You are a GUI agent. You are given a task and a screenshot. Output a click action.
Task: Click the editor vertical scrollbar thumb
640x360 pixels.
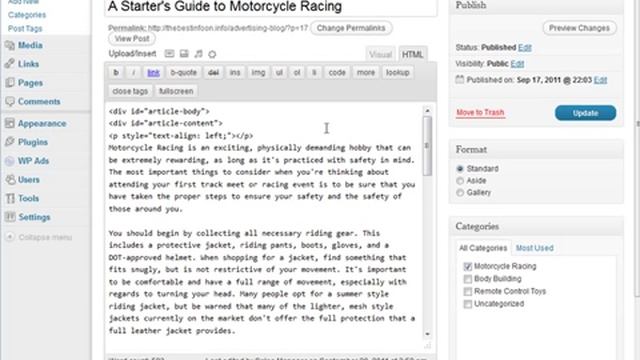pyautogui.click(x=427, y=146)
